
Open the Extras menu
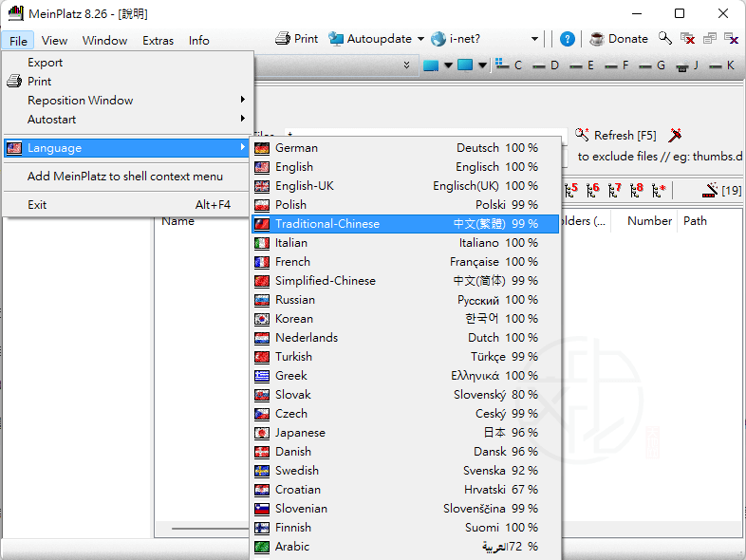click(x=158, y=41)
